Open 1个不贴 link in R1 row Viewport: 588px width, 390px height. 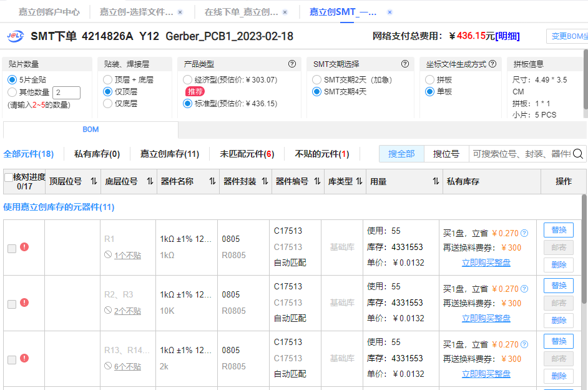[127, 255]
